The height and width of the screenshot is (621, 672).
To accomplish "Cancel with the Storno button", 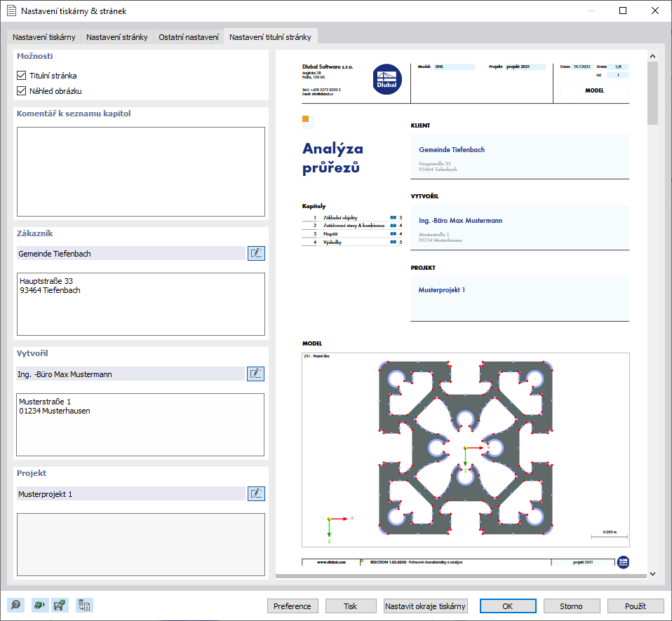I will point(571,606).
